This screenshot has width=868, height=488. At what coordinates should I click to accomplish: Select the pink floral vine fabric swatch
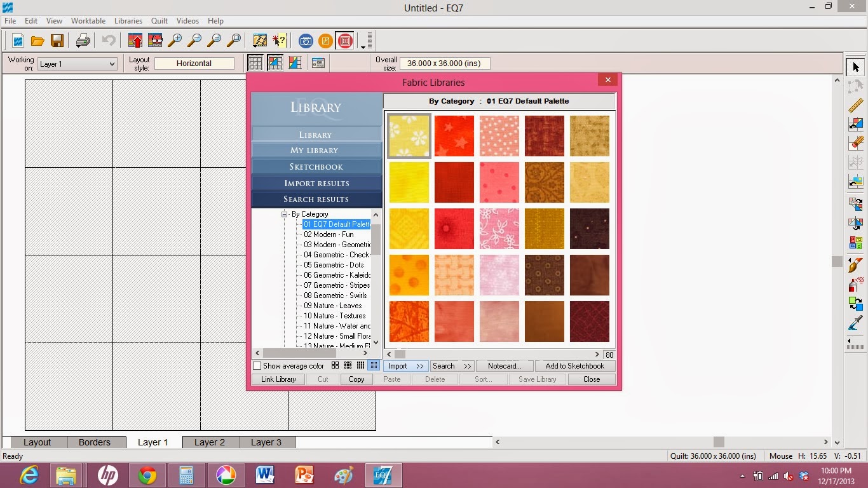click(x=499, y=229)
